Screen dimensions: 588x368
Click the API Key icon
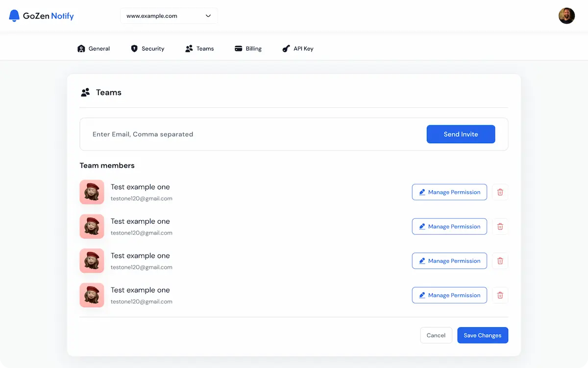pyautogui.click(x=286, y=49)
